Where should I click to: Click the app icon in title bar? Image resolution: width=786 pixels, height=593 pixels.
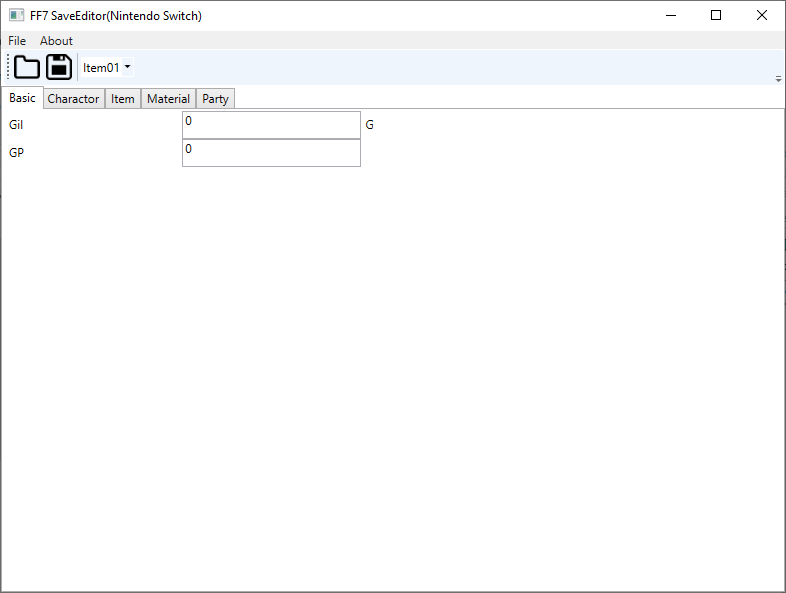[16, 15]
